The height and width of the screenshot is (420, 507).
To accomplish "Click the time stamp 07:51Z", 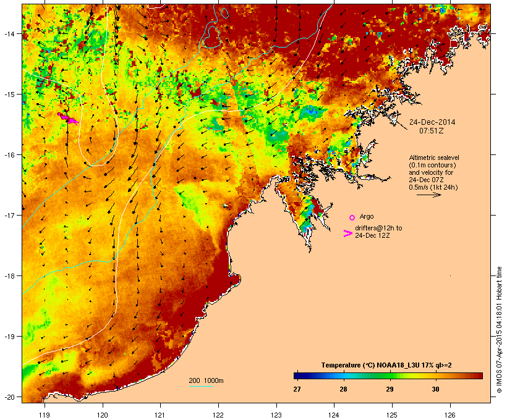I will (x=432, y=131).
